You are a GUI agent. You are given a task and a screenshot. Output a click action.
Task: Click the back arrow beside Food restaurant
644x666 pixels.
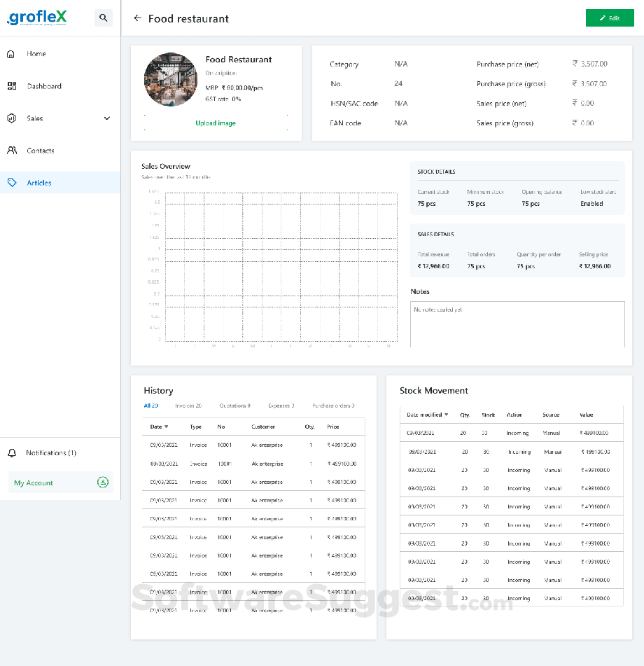coord(137,19)
